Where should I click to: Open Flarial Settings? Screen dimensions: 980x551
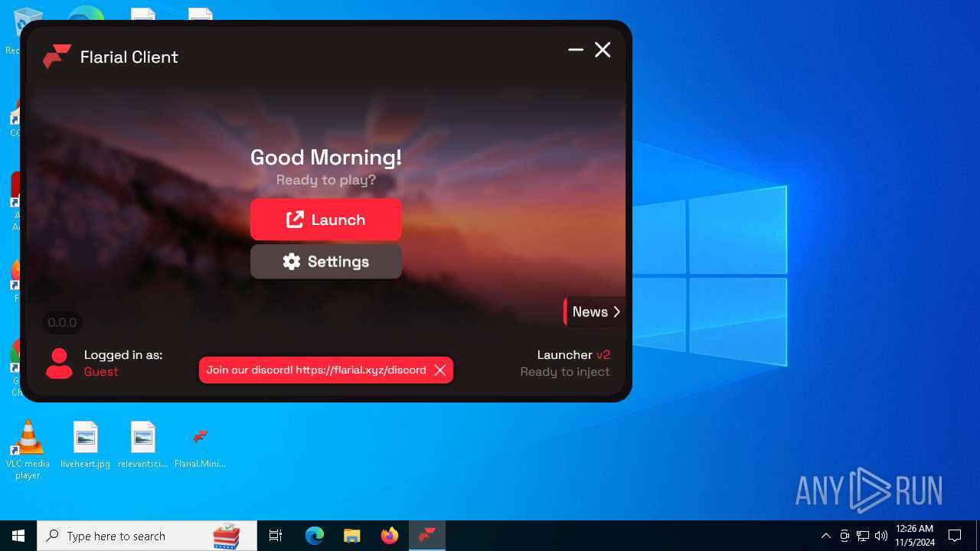325,262
